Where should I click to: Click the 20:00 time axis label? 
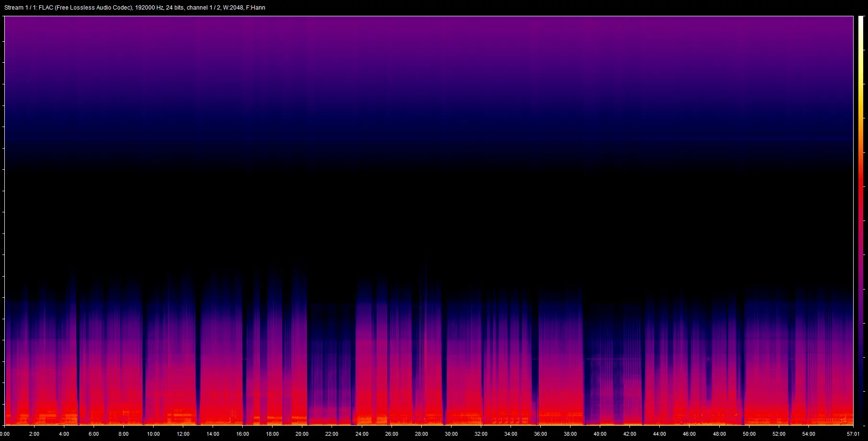click(302, 434)
